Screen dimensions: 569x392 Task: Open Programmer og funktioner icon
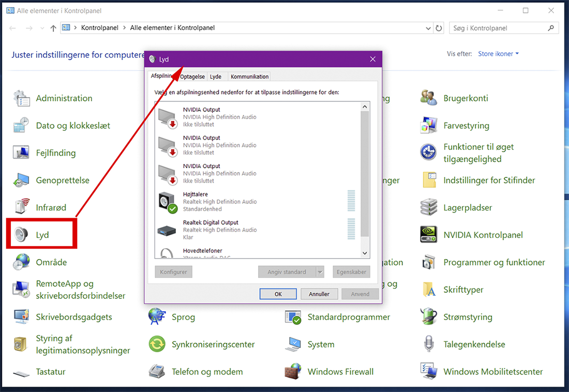click(x=429, y=262)
